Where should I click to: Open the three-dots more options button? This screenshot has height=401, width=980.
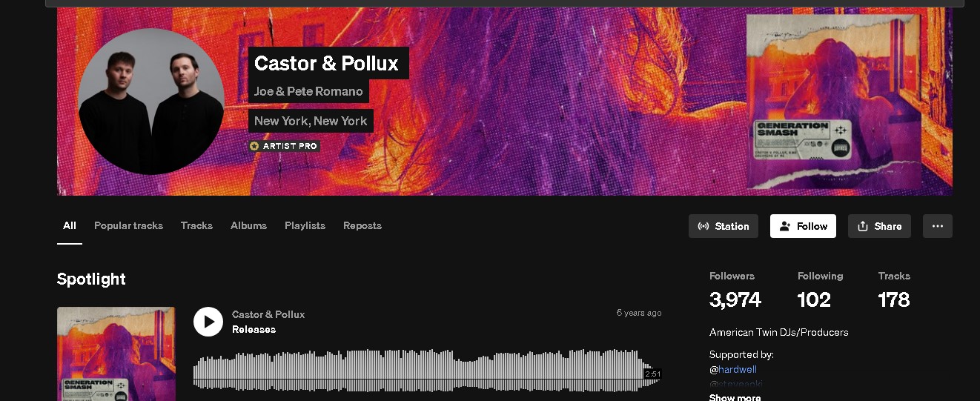pyautogui.click(x=937, y=226)
